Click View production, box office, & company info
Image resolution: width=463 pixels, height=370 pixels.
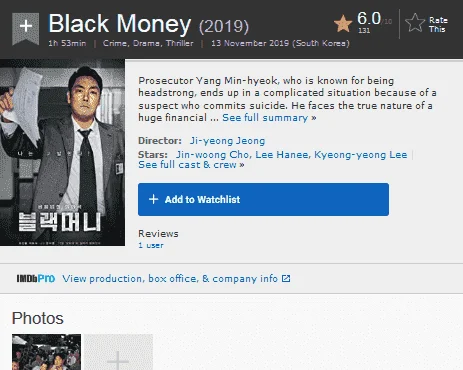170,278
